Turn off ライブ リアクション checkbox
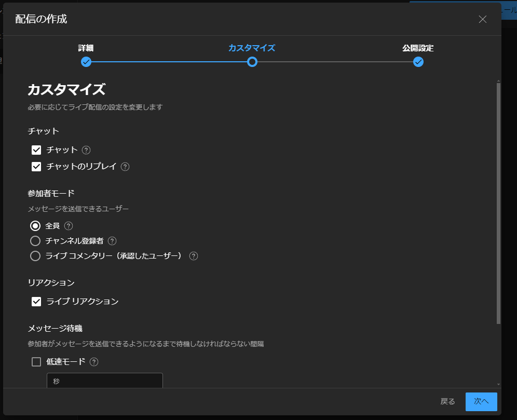 coord(36,302)
